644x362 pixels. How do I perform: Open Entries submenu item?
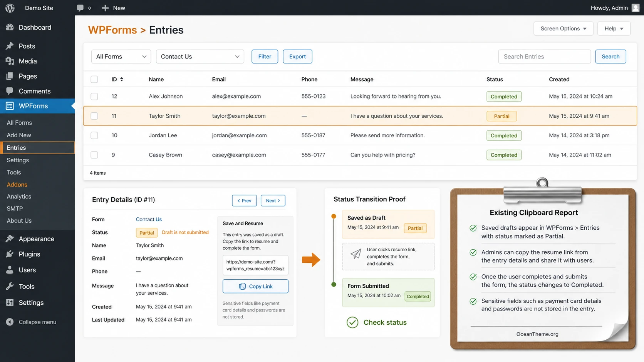tap(37, 148)
